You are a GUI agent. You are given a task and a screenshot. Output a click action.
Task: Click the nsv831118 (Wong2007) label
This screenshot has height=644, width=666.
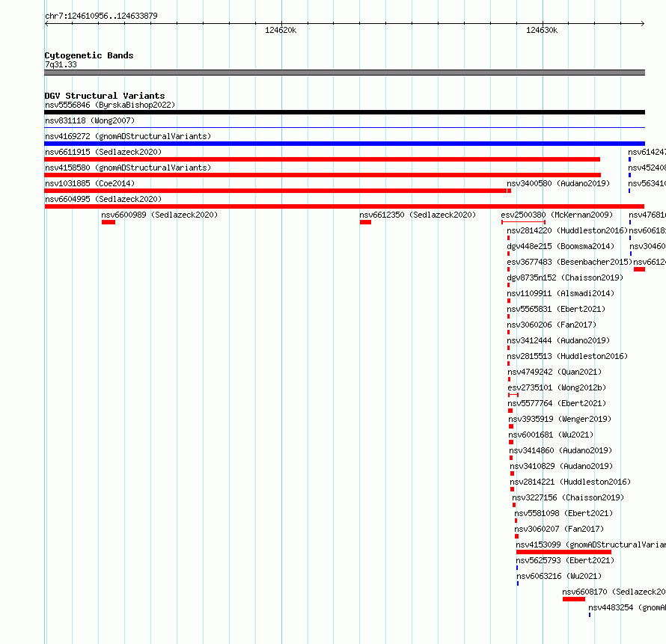pos(90,120)
